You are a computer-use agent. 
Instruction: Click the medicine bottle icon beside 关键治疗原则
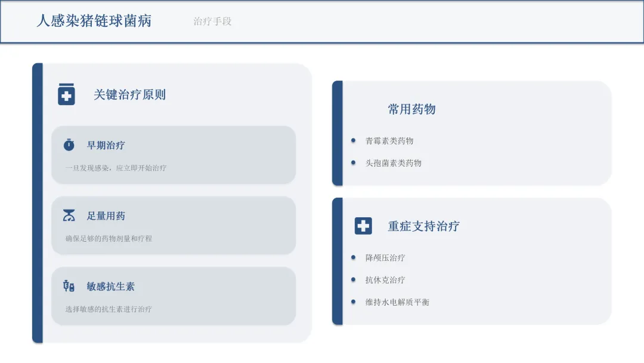pos(66,94)
